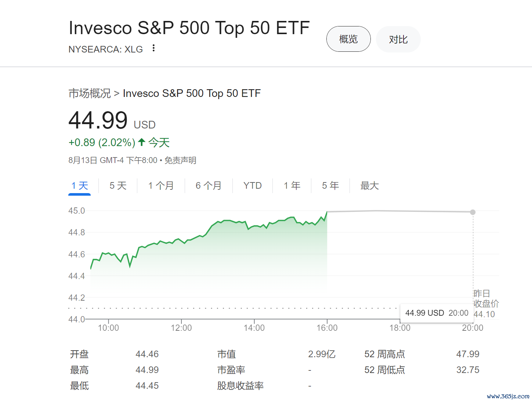Click the 44.99 USD 20:00 chart tooltip
The height and width of the screenshot is (402, 532).
(x=437, y=313)
